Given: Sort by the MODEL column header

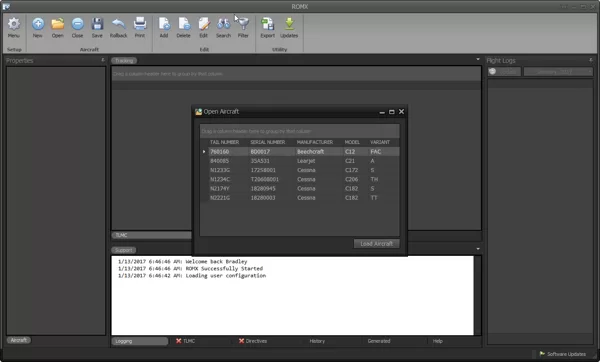Looking at the screenshot, I should click(352, 142).
